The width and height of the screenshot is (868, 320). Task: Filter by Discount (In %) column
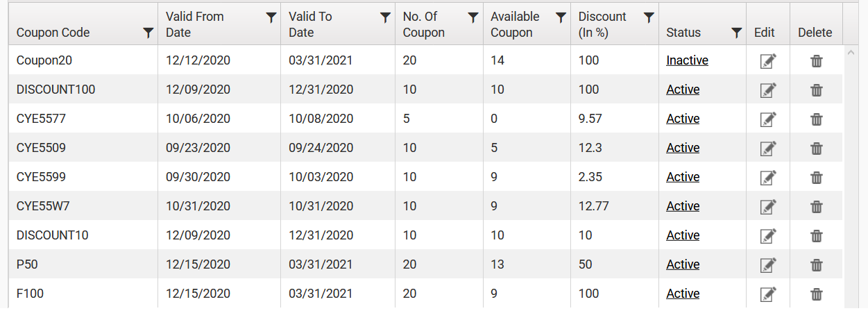click(649, 18)
